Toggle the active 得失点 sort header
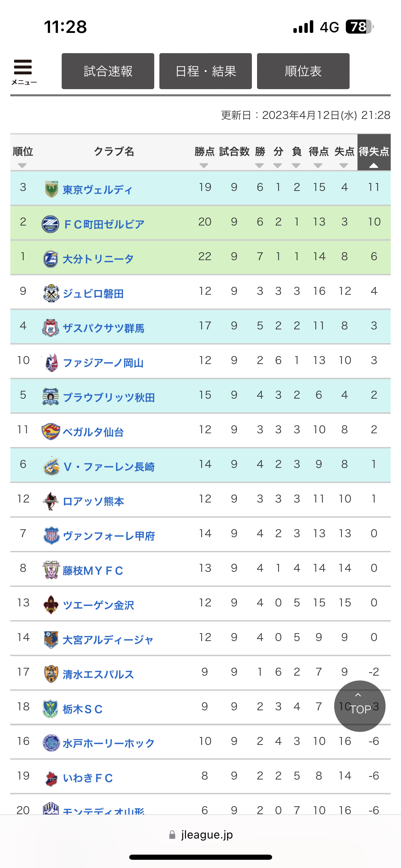Screen dimensions: 401x868 point(374,152)
